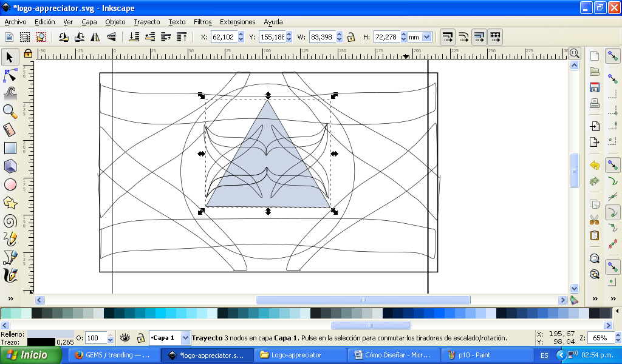The image size is (622, 364).
Task: Open the Archivo menu
Action: click(15, 22)
